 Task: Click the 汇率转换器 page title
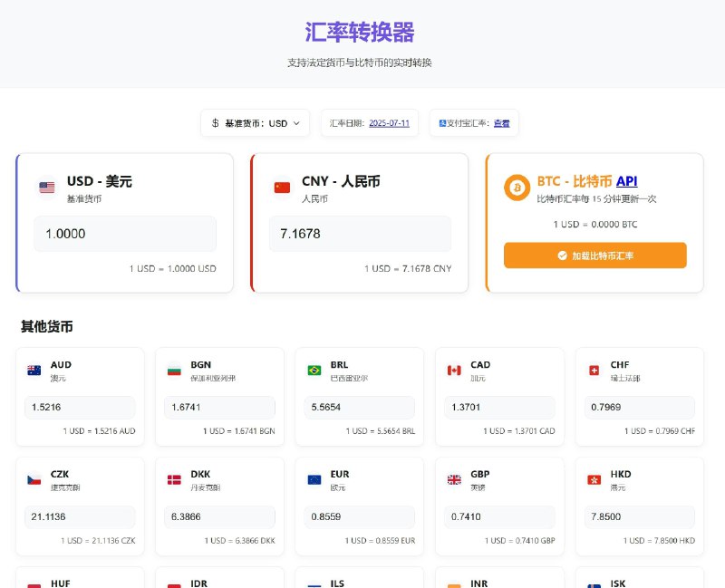362,33
